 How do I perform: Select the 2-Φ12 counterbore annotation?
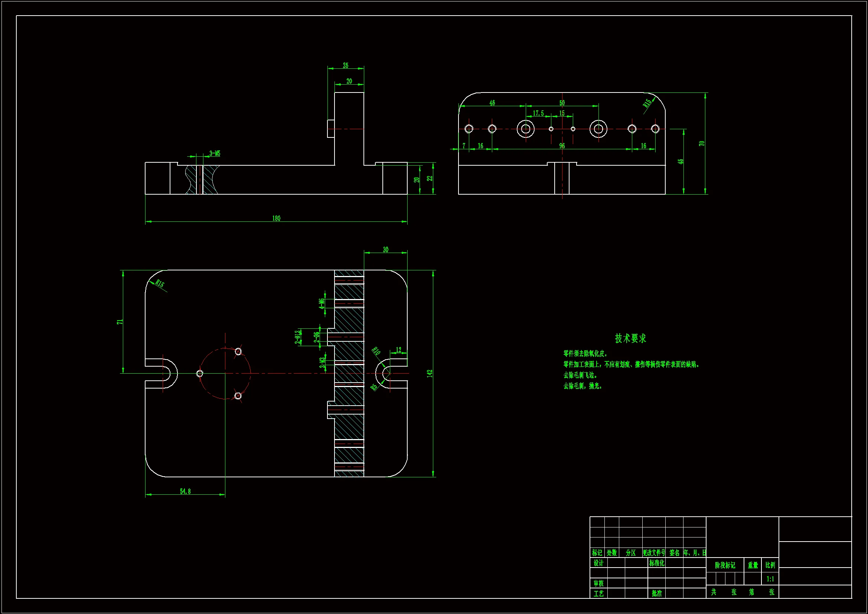pyautogui.click(x=298, y=337)
